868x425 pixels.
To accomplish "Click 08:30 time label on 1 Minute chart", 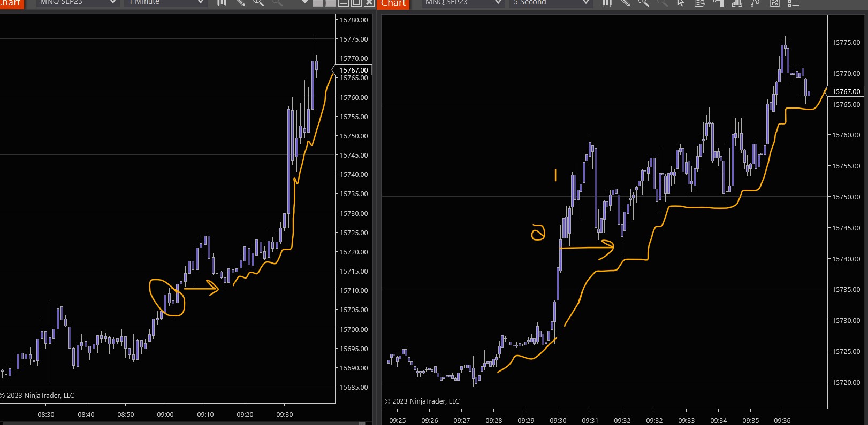I will [46, 415].
